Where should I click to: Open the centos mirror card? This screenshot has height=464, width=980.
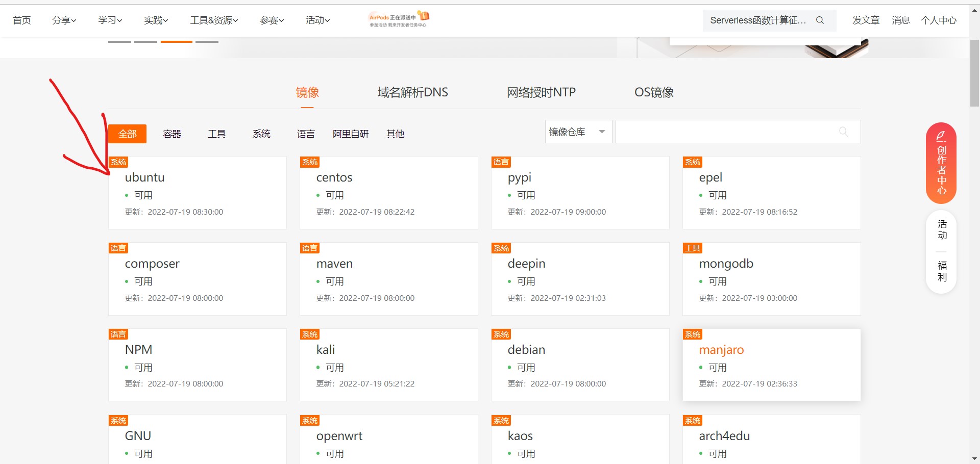pyautogui.click(x=389, y=193)
